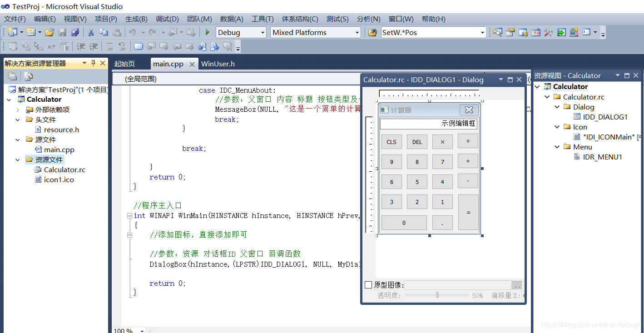The image size is (644, 333).
Task: Collapse the Dialog folder in Resource View
Action: (x=557, y=107)
